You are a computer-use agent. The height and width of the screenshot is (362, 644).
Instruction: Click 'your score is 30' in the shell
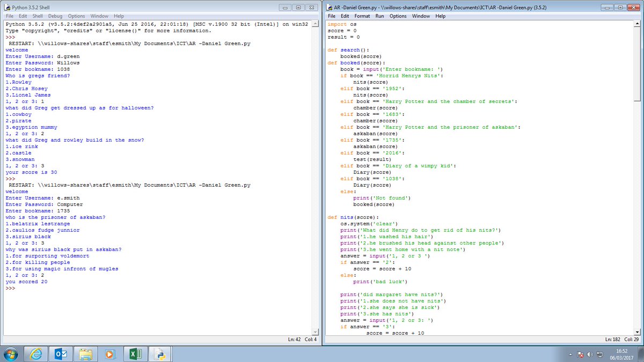tap(31, 172)
